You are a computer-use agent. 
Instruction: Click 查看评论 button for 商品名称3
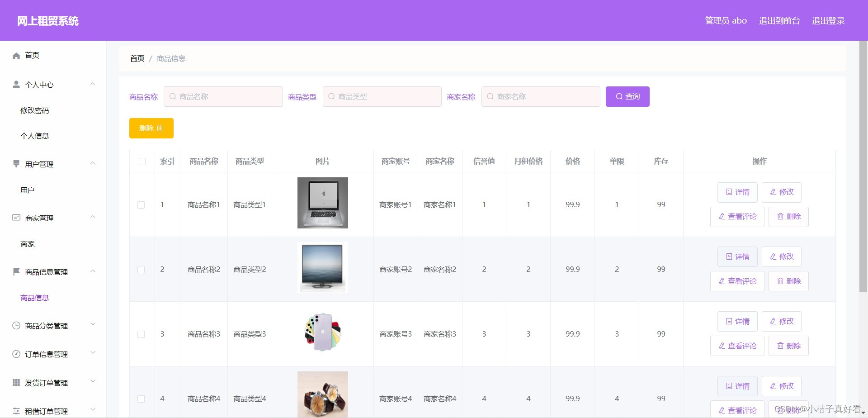pyautogui.click(x=737, y=346)
